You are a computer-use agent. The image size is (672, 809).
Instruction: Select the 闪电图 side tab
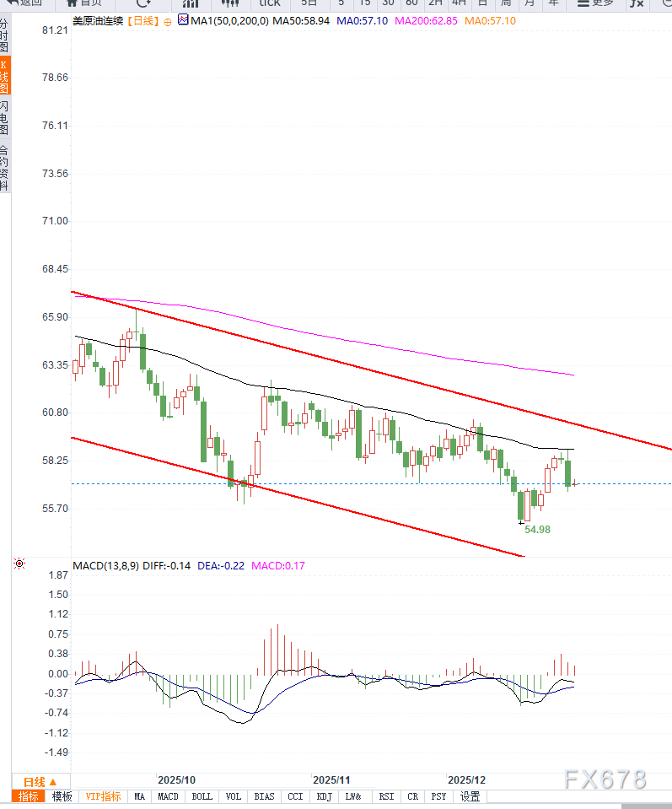[4, 118]
